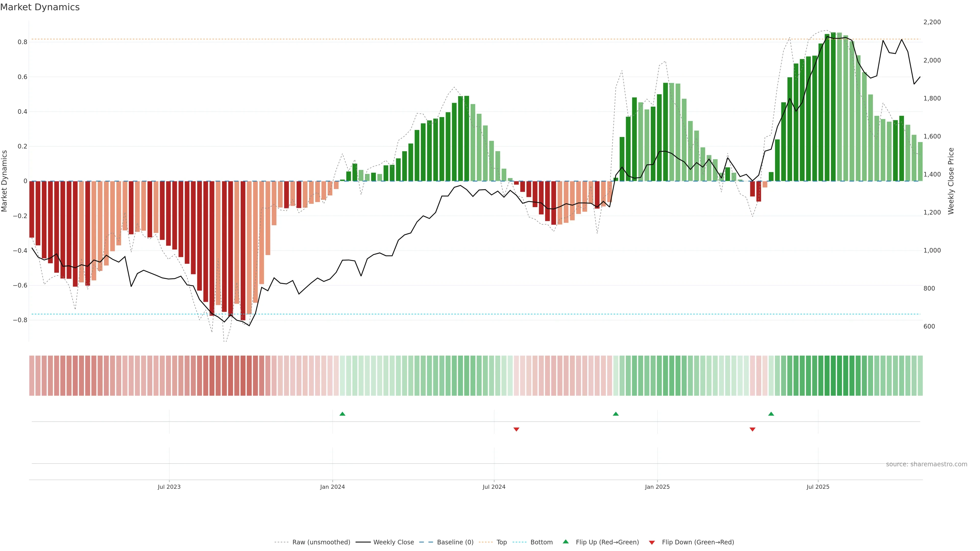Image resolution: width=980 pixels, height=551 pixels.
Task: Click the Weekly Close Price axis title
Action: tap(951, 181)
